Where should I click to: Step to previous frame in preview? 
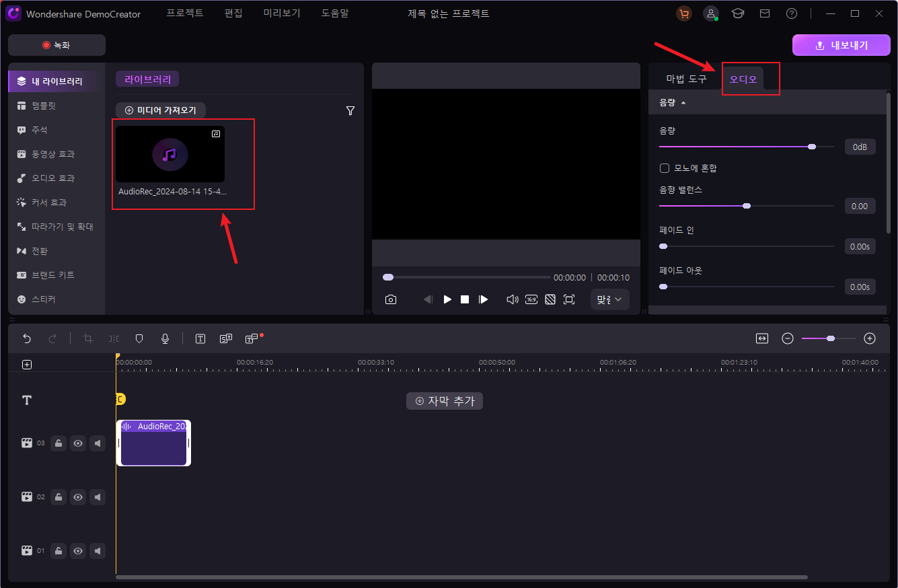[428, 299]
